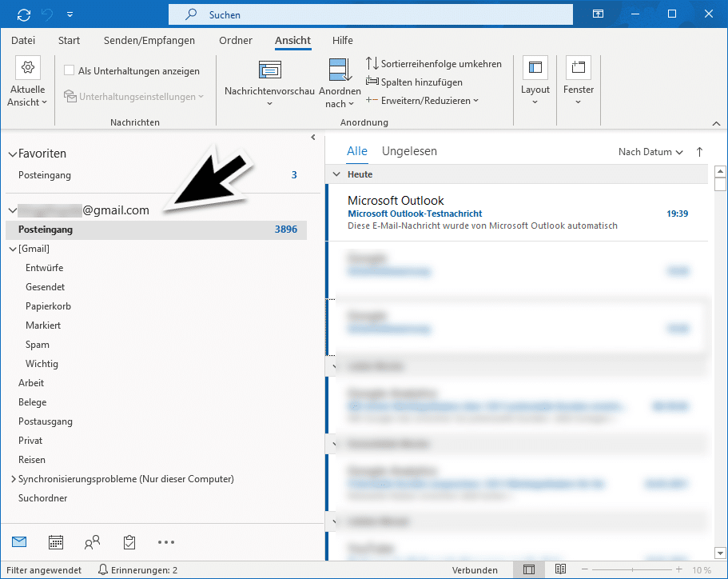Click Spalten hinzufügen
This screenshot has width=728, height=579.
click(414, 82)
